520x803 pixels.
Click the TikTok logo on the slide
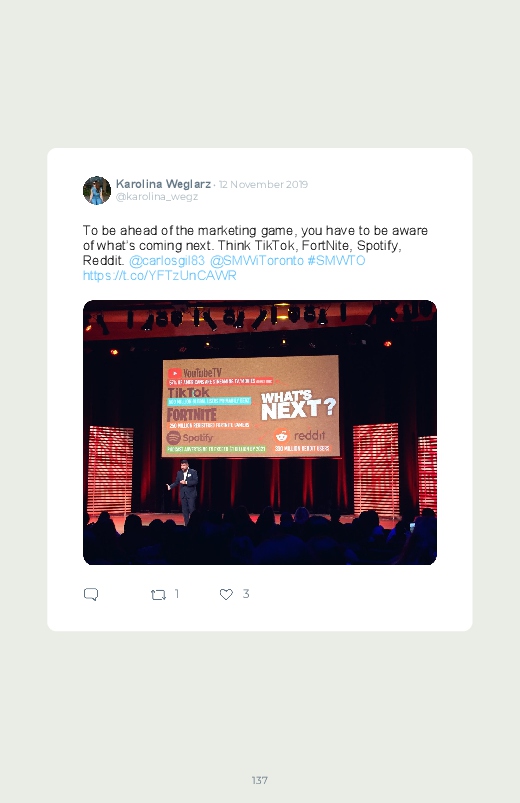pos(188,392)
